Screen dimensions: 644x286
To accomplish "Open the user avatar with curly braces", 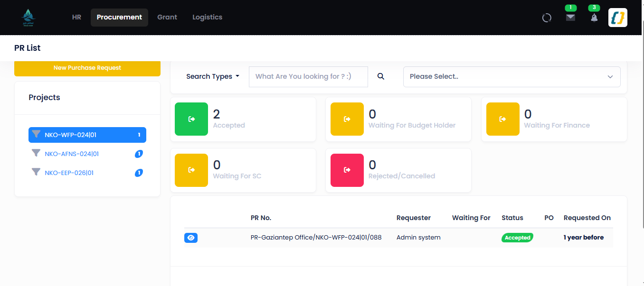I will 618,18.
